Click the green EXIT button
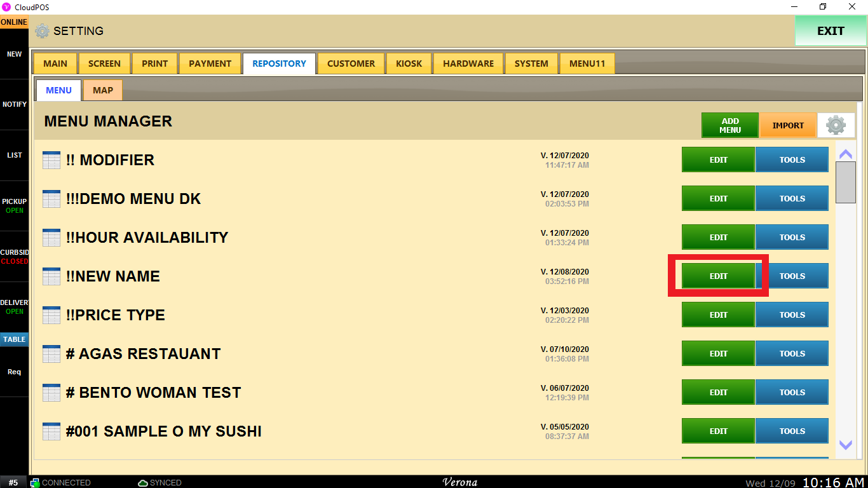 831,30
